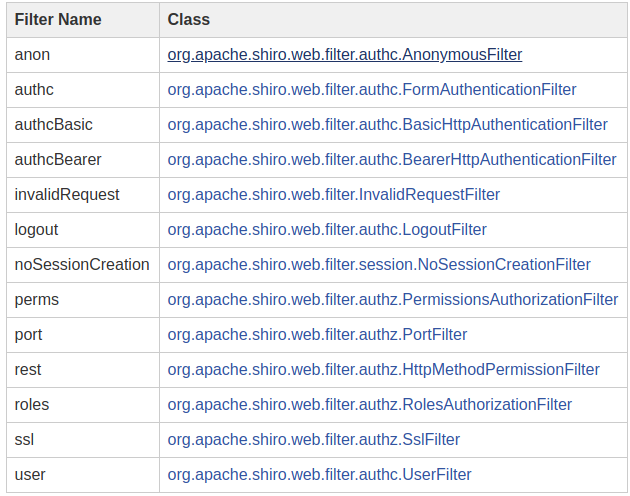Image resolution: width=630 pixels, height=496 pixels.
Task: Follow the PermissionsAuthorizationFilter link
Action: 393,299
